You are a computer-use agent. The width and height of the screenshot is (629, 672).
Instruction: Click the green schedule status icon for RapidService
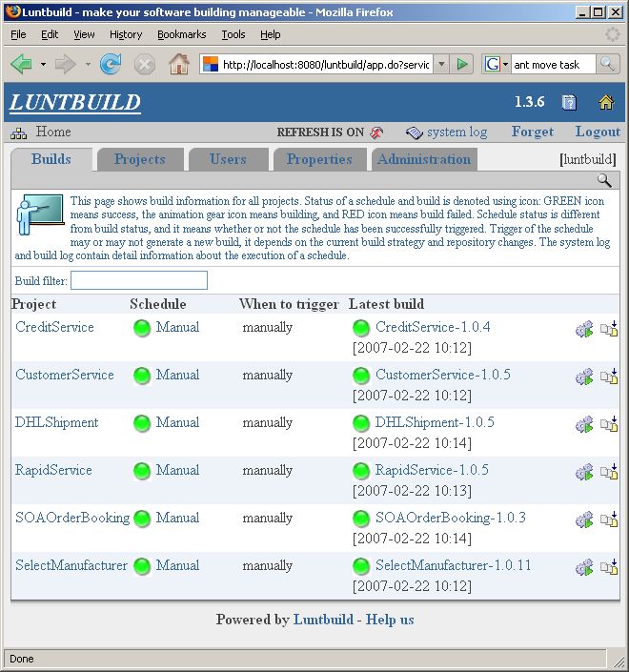coord(142,472)
